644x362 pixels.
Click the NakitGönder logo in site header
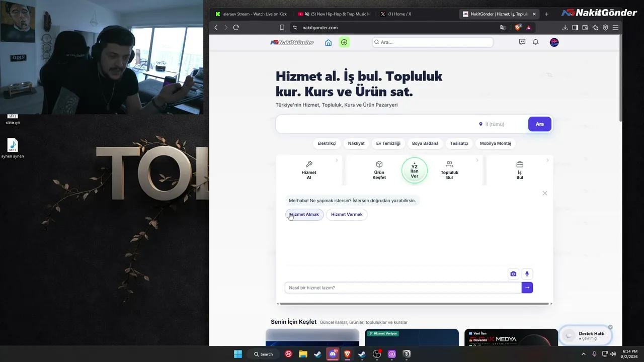[x=292, y=42]
